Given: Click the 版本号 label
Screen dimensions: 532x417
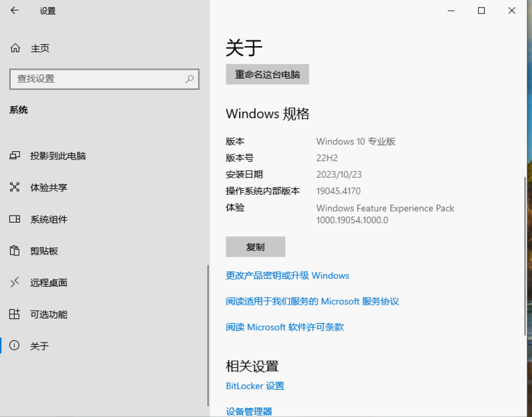Looking at the screenshot, I should coord(240,158).
